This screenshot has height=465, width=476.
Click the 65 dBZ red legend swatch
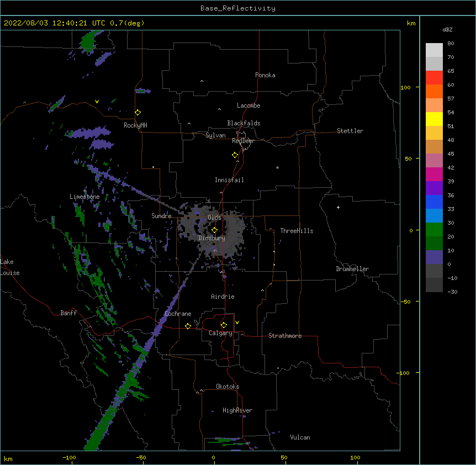coord(434,78)
